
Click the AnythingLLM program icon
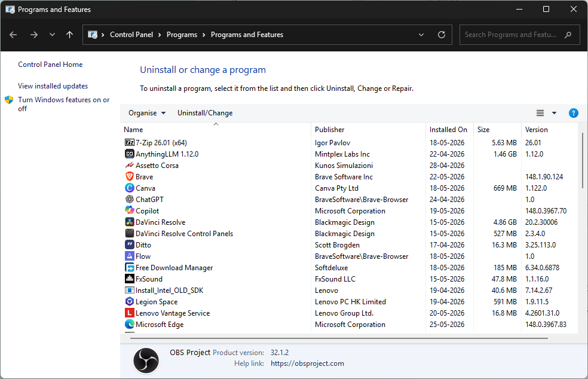tap(130, 154)
